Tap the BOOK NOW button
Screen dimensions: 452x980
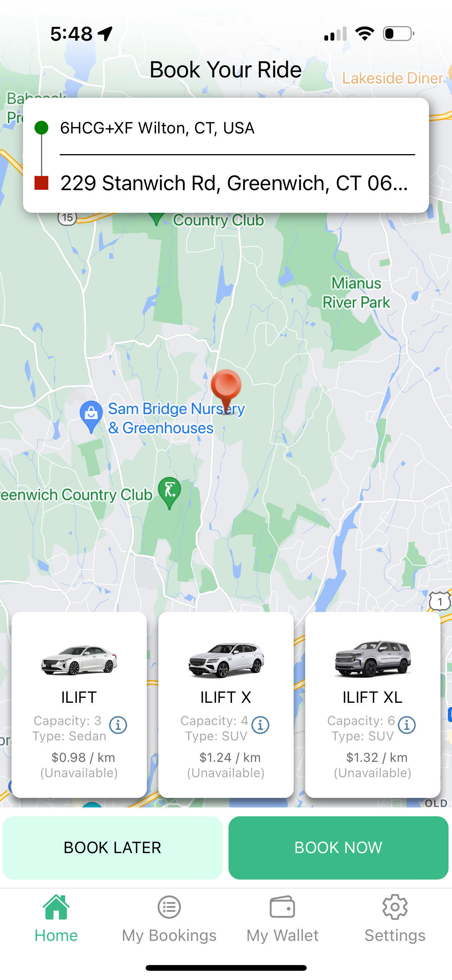click(x=339, y=848)
